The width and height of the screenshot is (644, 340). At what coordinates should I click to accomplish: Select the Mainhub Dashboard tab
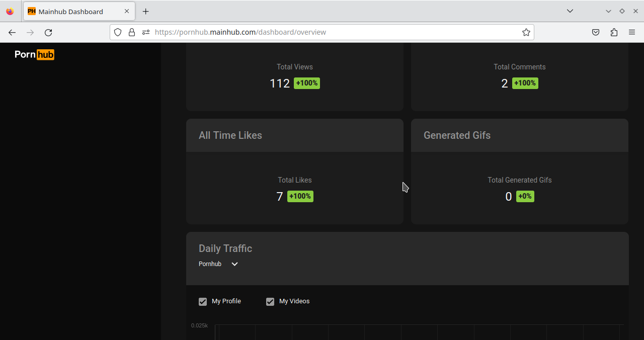70,11
